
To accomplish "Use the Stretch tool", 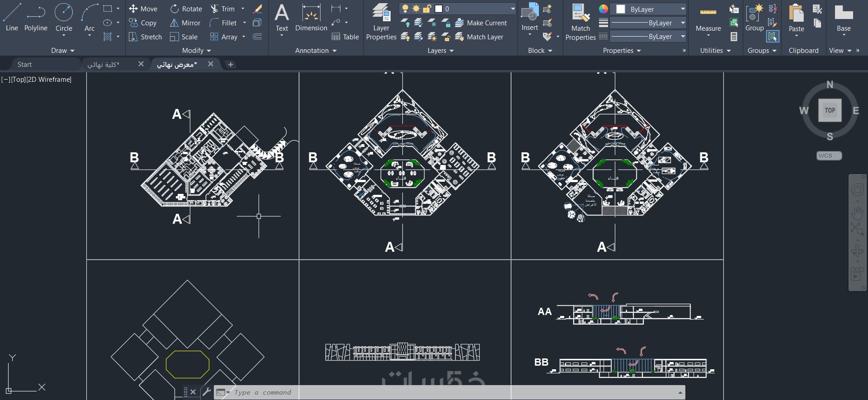I will (x=145, y=37).
